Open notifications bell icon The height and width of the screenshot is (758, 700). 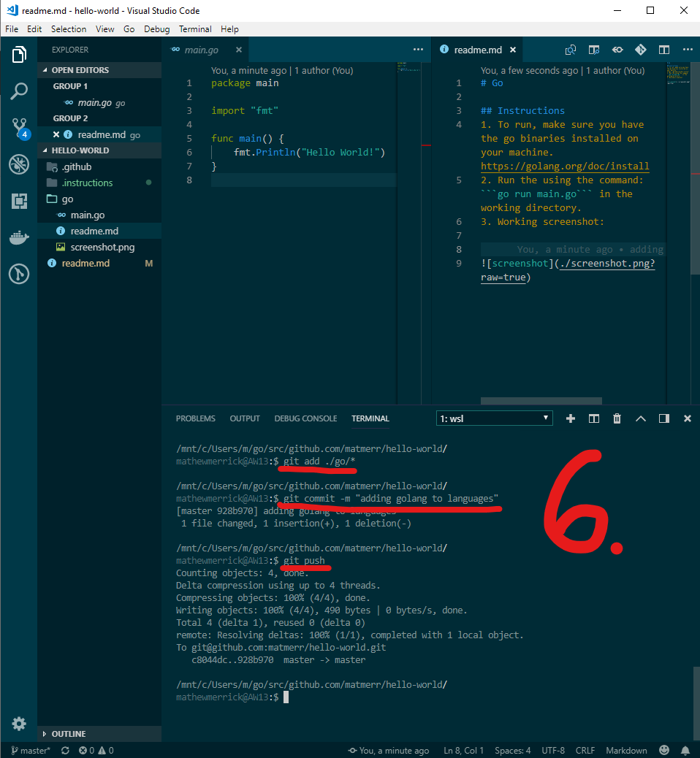[x=685, y=750]
